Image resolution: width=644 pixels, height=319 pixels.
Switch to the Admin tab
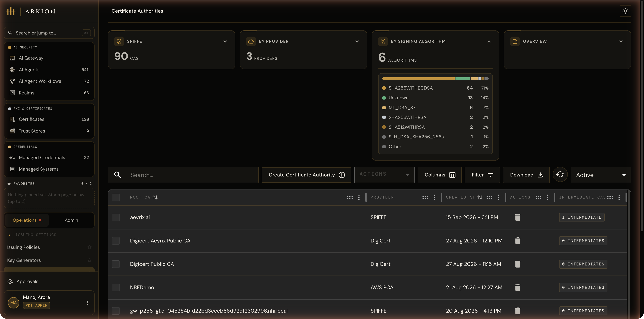coord(71,220)
